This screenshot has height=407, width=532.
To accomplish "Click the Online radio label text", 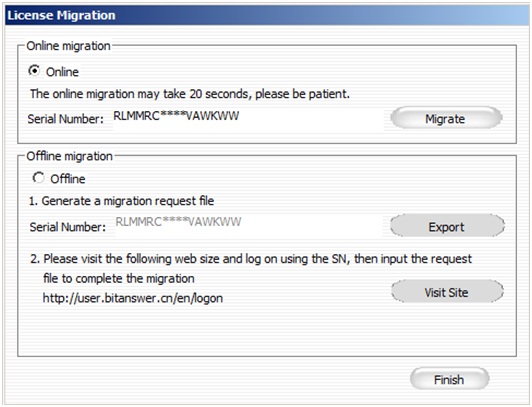I will [x=62, y=72].
